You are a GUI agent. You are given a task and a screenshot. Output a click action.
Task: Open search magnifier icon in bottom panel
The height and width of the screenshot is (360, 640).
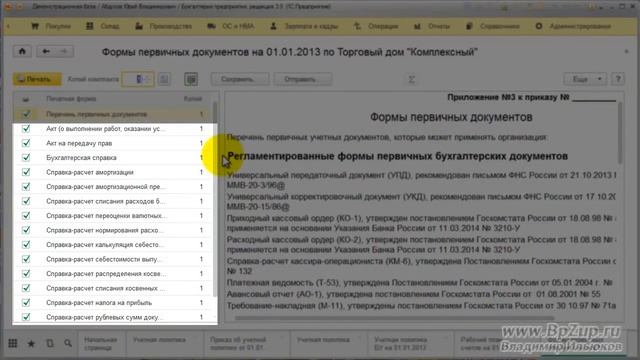68,344
